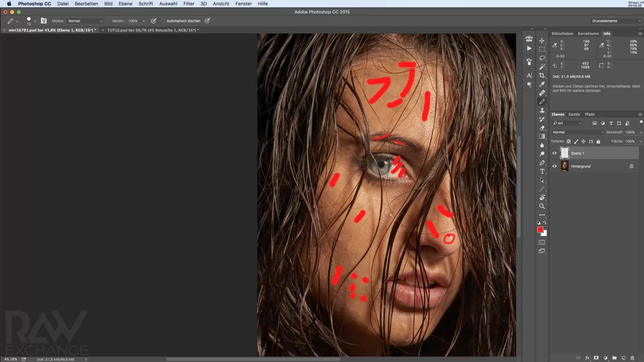
Task: Open the Grundelemente workspace dropdown
Action: [616, 21]
